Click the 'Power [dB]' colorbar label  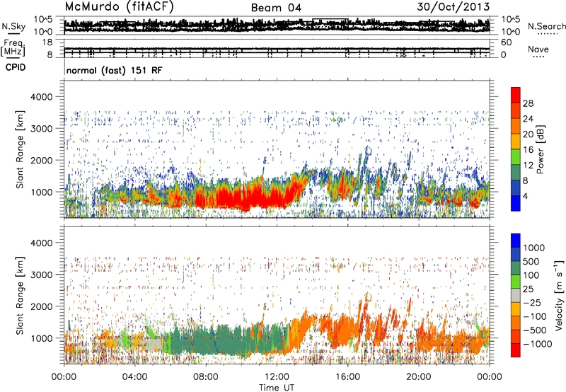tap(540, 149)
